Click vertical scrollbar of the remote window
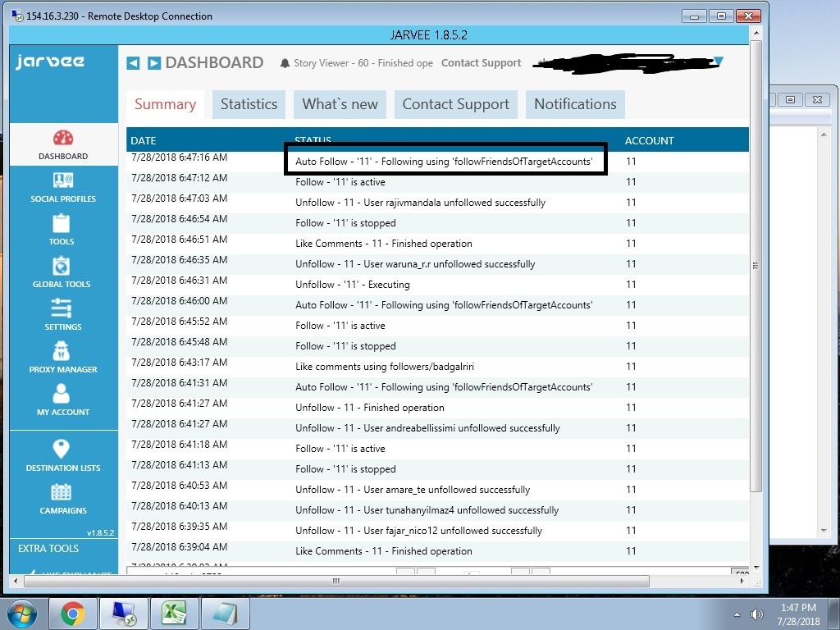Screen dimensions: 840x630 tap(756, 265)
